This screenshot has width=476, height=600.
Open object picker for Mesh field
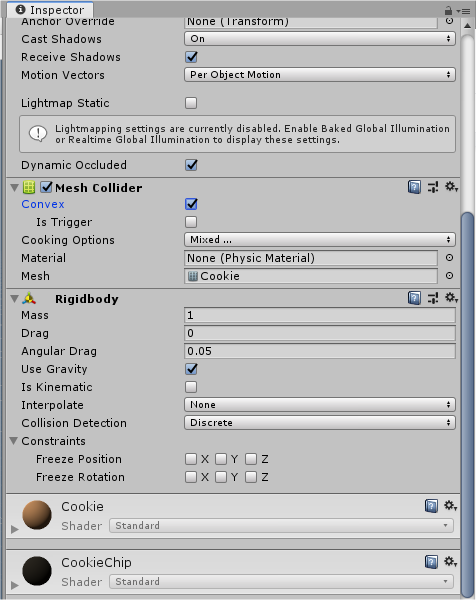pos(450,276)
